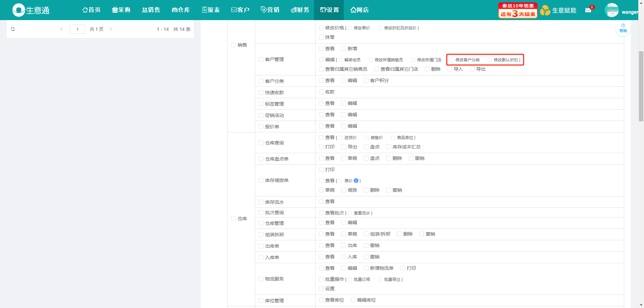Check 批量导出 under 物流服务

(x=380, y=280)
